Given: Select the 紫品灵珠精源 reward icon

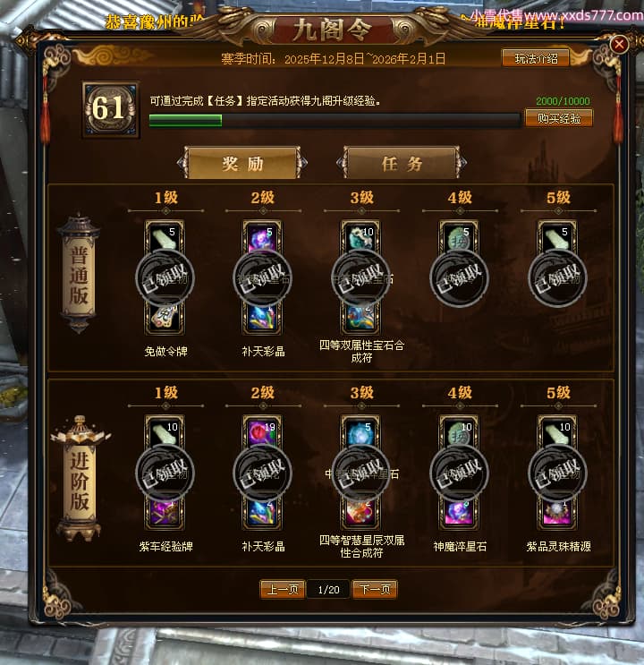Looking at the screenshot, I should [557, 513].
